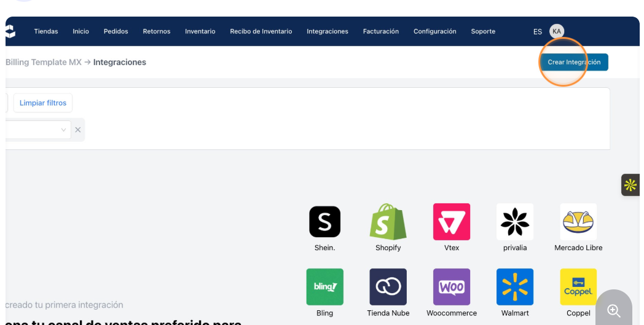The height and width of the screenshot is (325, 644).
Task: Go to the Pedidos menu
Action: 116,31
